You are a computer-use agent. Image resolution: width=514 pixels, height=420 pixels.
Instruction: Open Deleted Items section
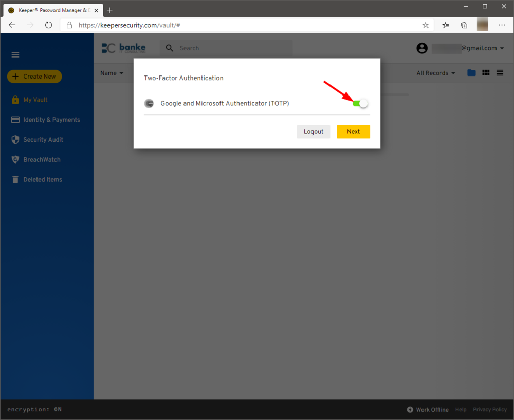click(x=43, y=179)
